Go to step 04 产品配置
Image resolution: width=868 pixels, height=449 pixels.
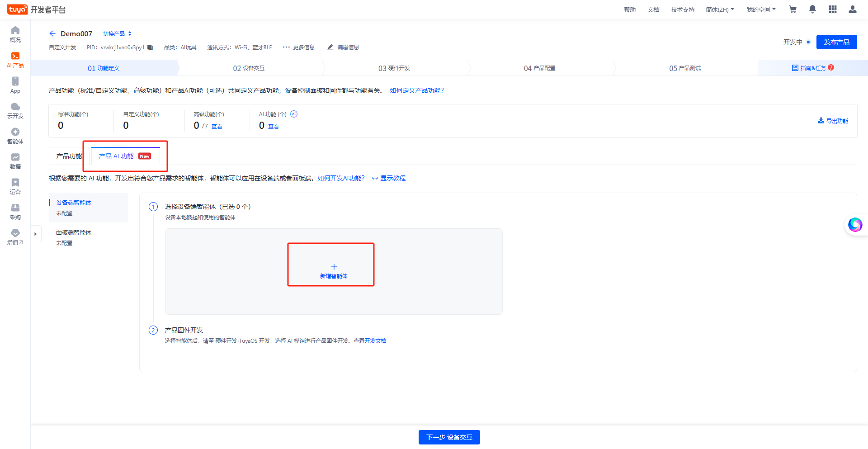pyautogui.click(x=540, y=68)
